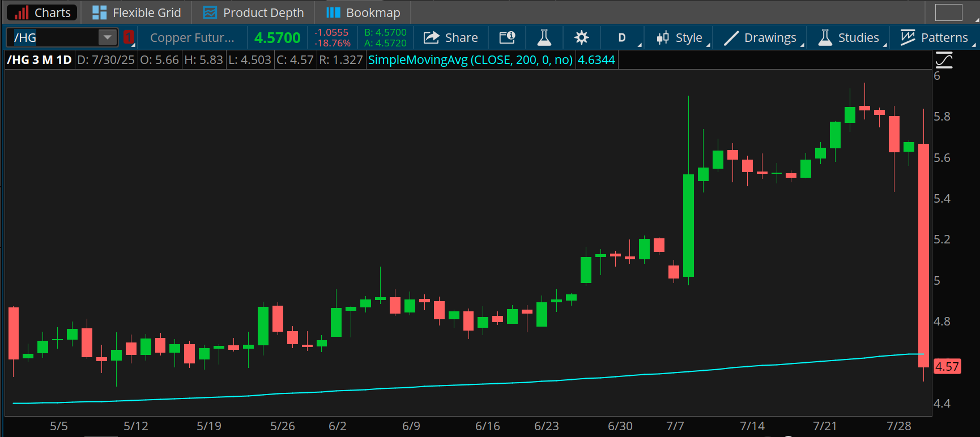Viewport: 980px width, 437px height.
Task: Click the red symbol link icon
Action: 129,37
